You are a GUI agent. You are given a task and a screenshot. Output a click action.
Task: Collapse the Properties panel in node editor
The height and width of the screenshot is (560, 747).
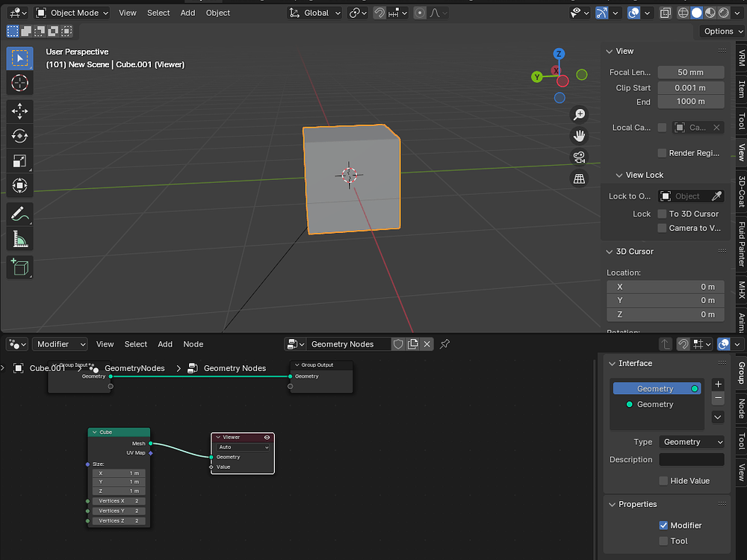(x=612, y=504)
